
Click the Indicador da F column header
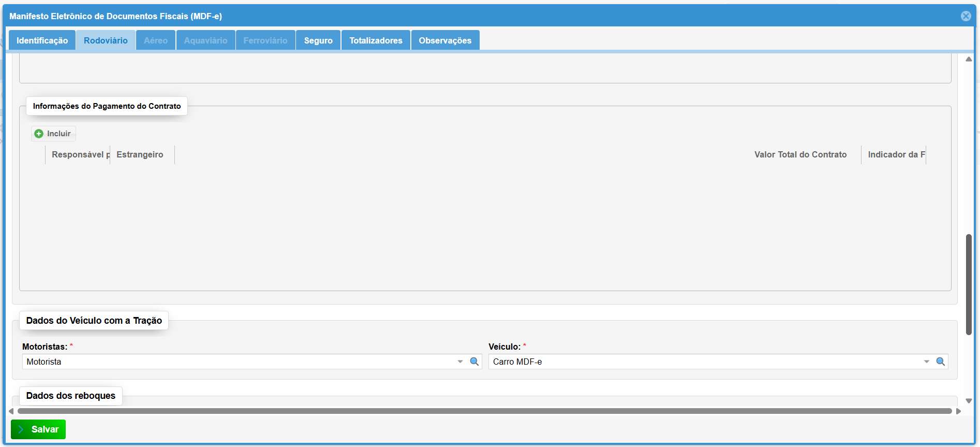point(894,154)
